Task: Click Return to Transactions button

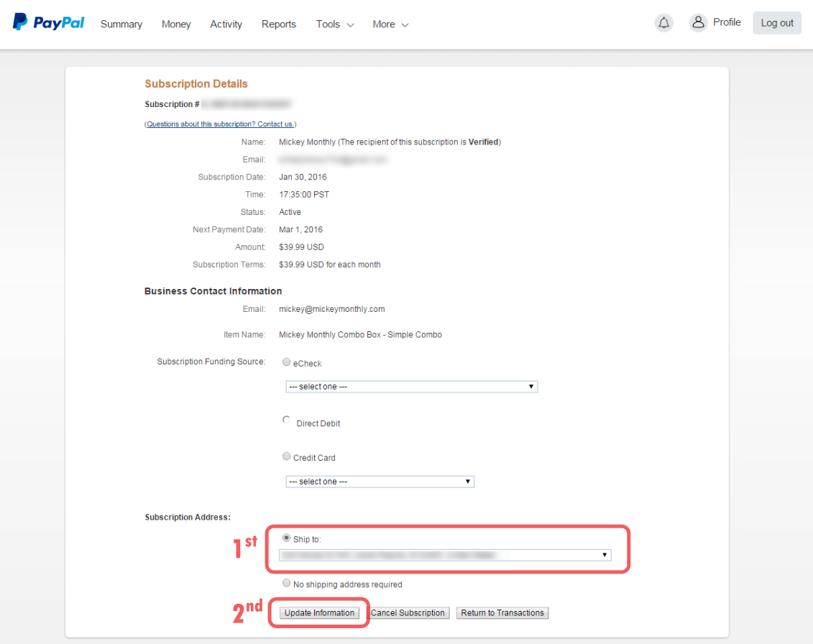Action: [x=502, y=613]
